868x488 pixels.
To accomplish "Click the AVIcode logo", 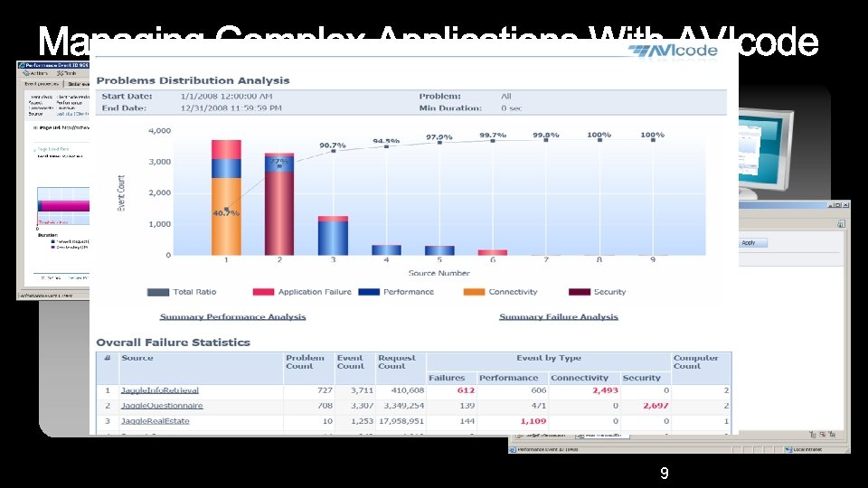I will point(673,51).
